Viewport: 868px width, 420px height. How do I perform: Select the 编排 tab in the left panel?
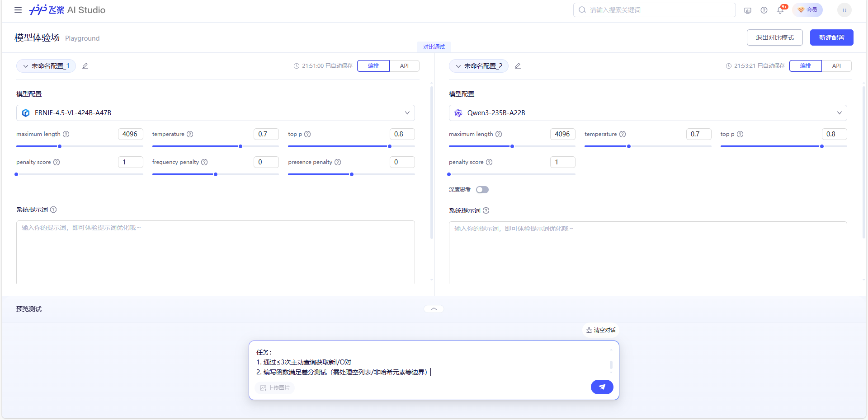[x=373, y=65]
